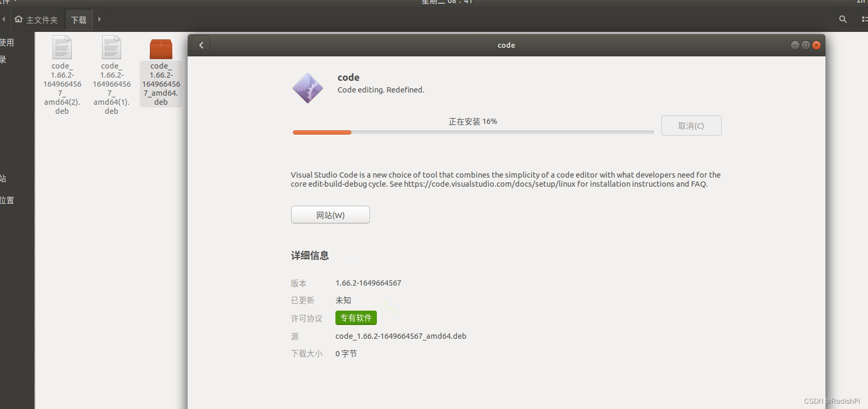
Task: Open the 网站(W) website button
Action: (330, 215)
